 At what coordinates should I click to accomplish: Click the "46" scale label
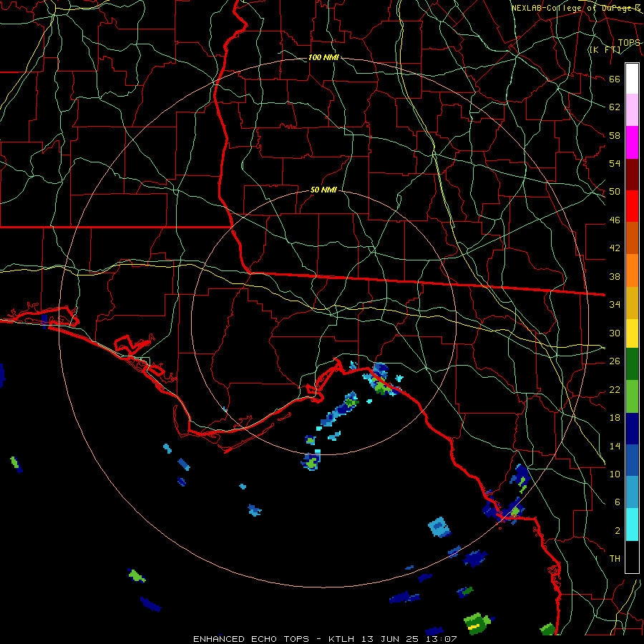[x=615, y=220]
